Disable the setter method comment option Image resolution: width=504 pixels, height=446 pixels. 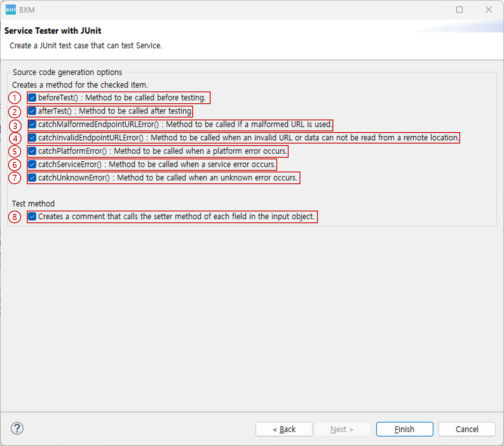32,217
